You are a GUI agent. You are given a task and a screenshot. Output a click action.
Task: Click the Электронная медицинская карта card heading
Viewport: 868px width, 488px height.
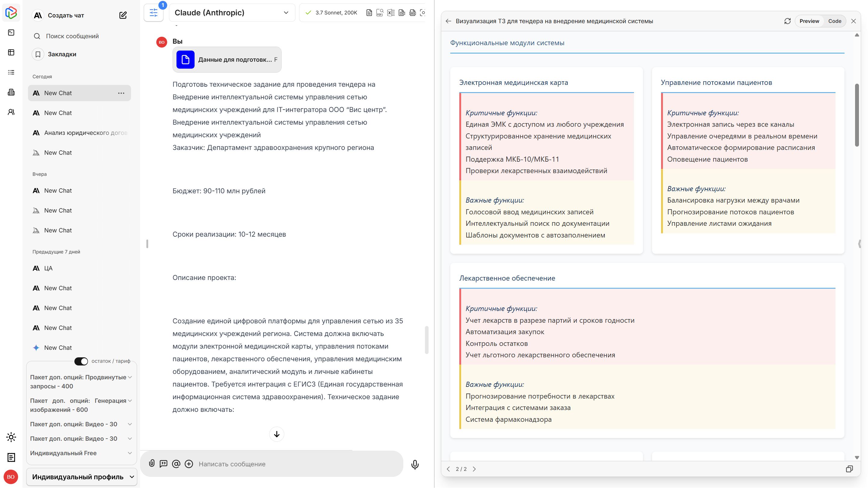tap(513, 82)
